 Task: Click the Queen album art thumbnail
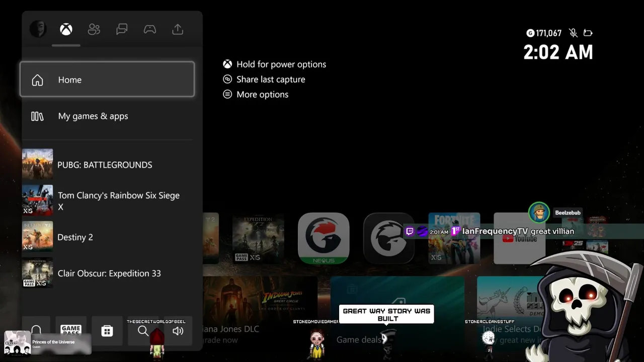[18, 343]
